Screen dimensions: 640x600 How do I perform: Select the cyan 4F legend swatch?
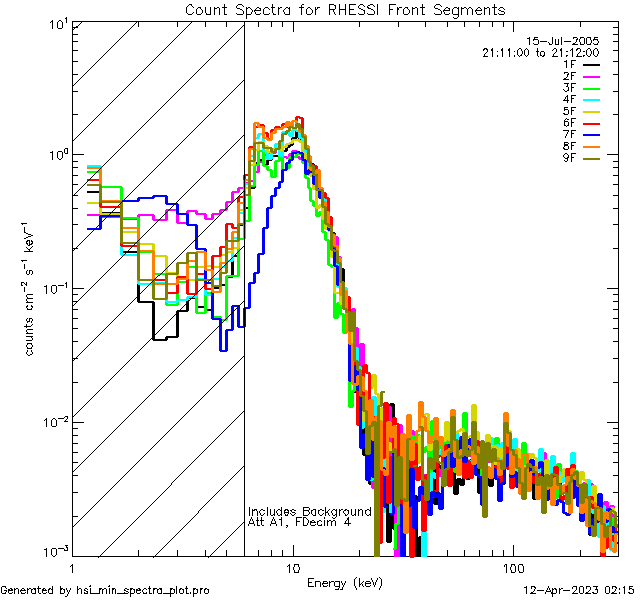pyautogui.click(x=591, y=100)
